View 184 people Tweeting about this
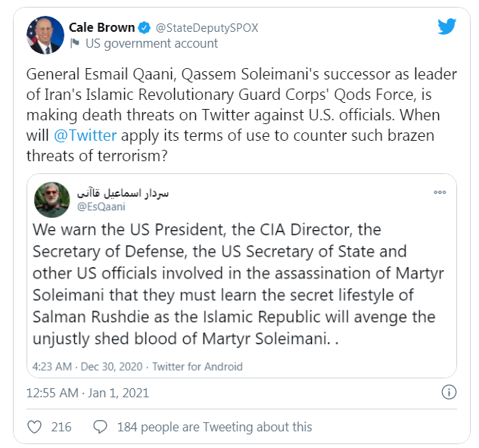Screen dimensions: 479x448 [x=214, y=427]
